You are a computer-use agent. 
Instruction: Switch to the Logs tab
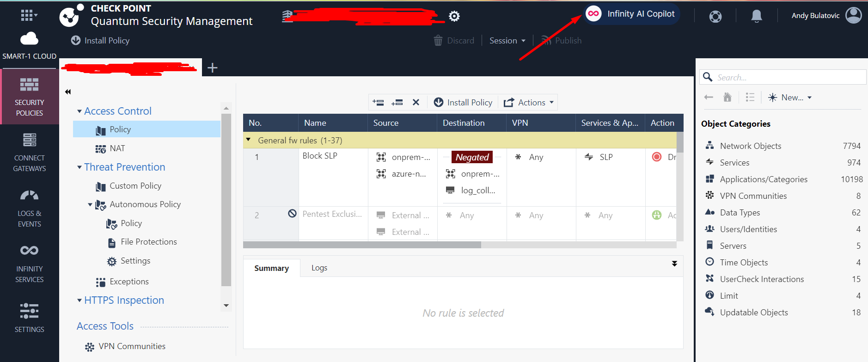coord(319,268)
